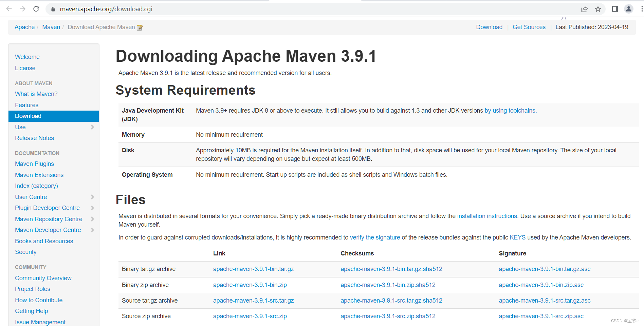
Task: Click the 'verify the signature' link
Action: (375, 237)
